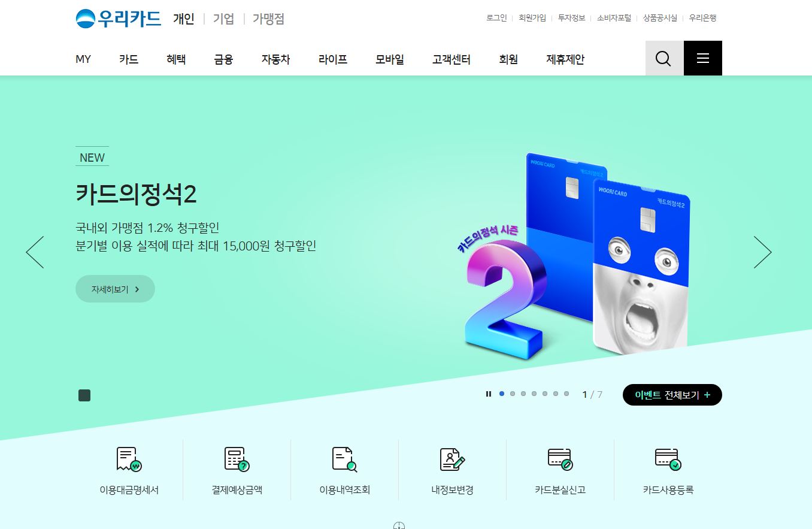Image resolution: width=812 pixels, height=529 pixels.
Task: Expand 이벤트 전체보기 plus button
Action: pos(672,395)
